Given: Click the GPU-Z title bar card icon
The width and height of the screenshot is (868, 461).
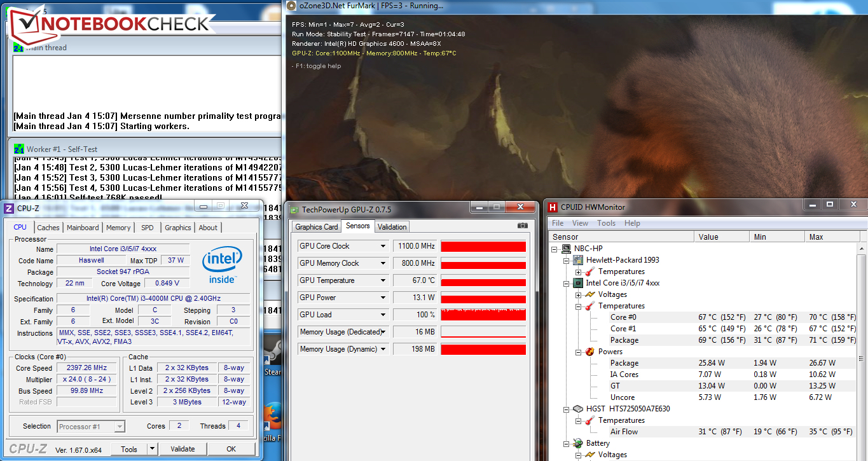Looking at the screenshot, I should pyautogui.click(x=293, y=209).
